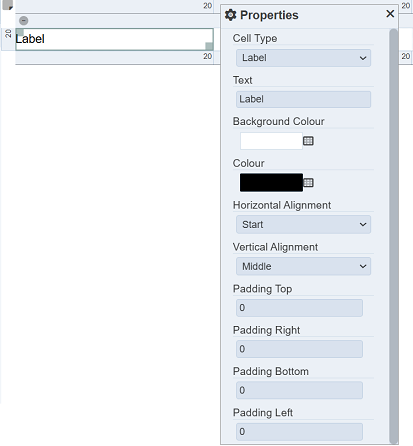Click the grey minus collapse icon
413x446 pixels.
click(x=24, y=21)
